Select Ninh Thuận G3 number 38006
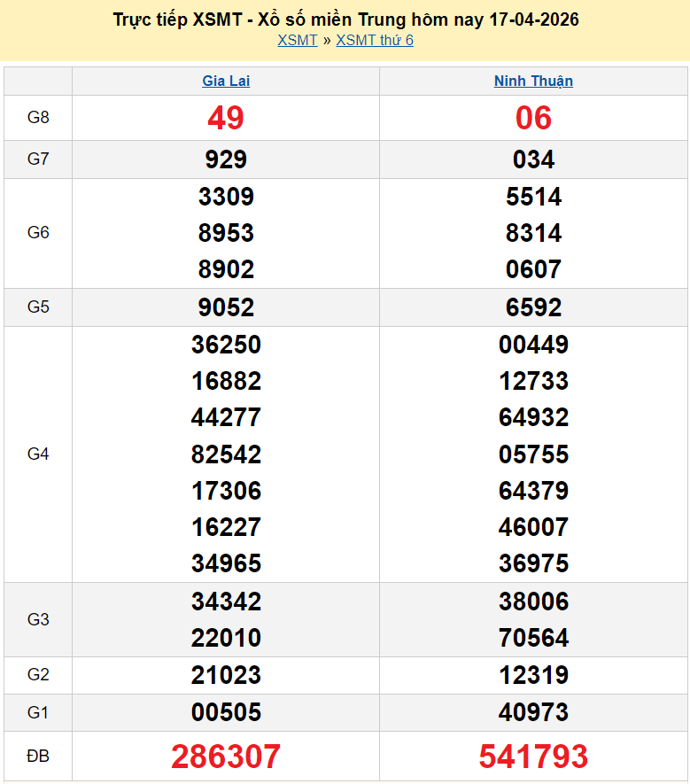690x784 pixels. click(533, 602)
